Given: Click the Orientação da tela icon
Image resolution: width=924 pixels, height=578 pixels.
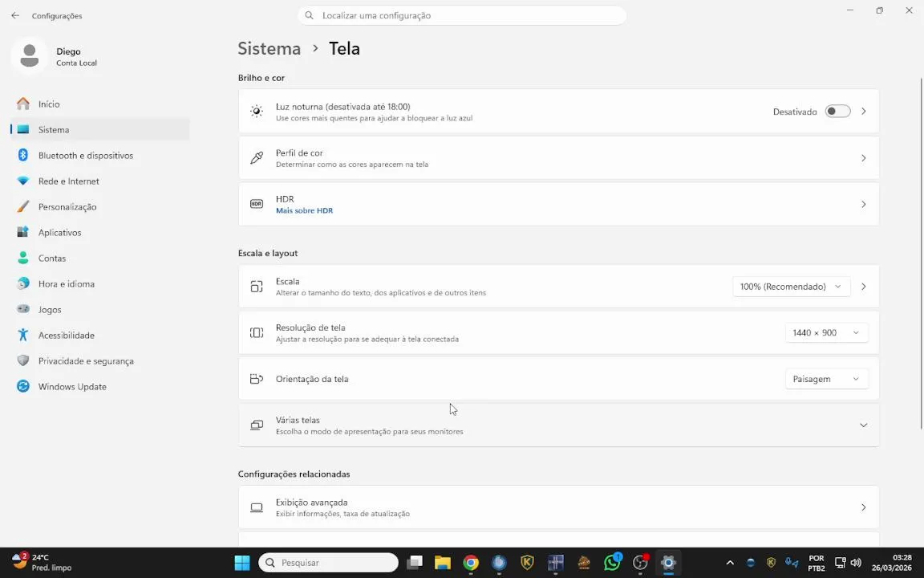Looking at the screenshot, I should click(257, 379).
